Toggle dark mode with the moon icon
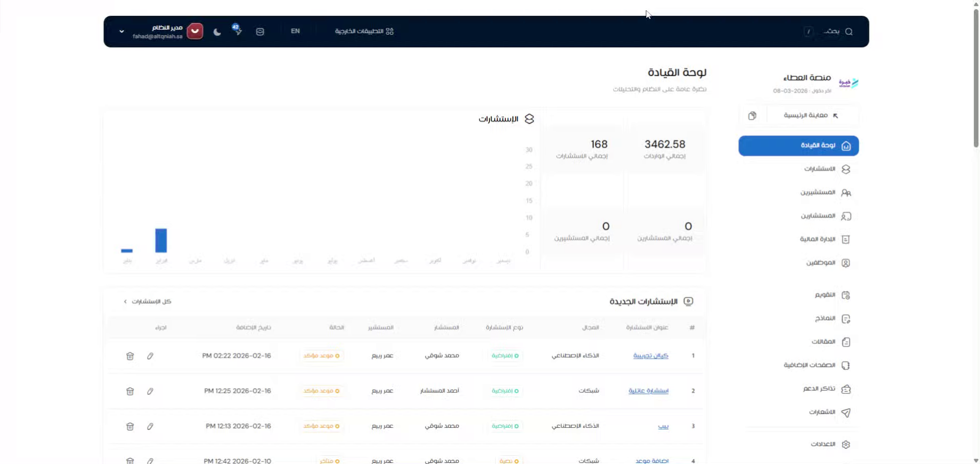This screenshot has height=464, width=980. pos(217,32)
